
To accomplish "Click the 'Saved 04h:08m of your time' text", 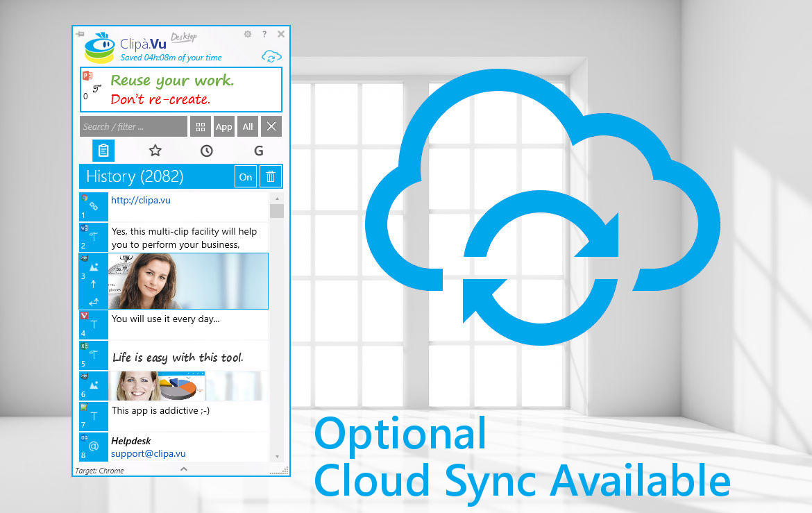I will point(171,58).
